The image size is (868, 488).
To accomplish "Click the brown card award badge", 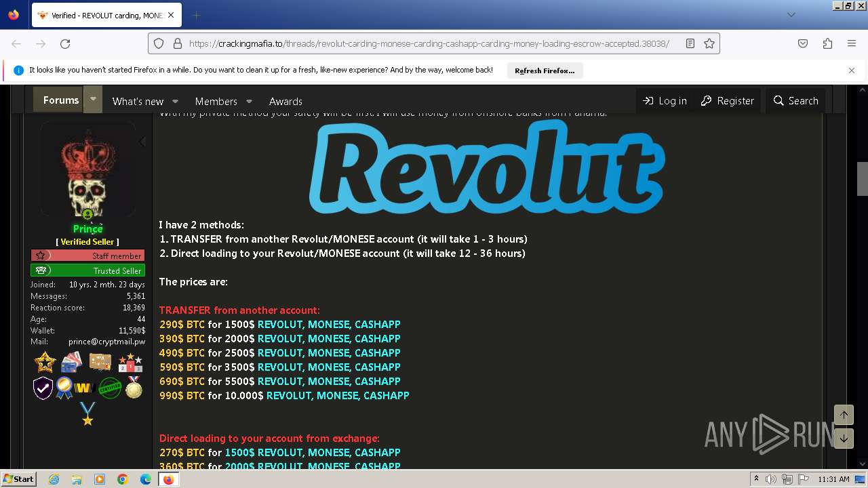I will pyautogui.click(x=100, y=362).
